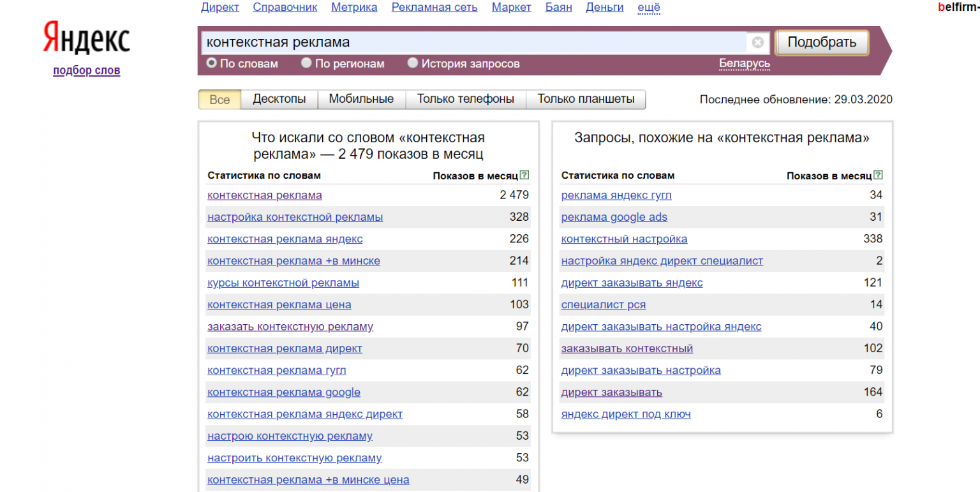
Task: Click help icon beside right 'Показов в месяц'
Action: point(879,175)
